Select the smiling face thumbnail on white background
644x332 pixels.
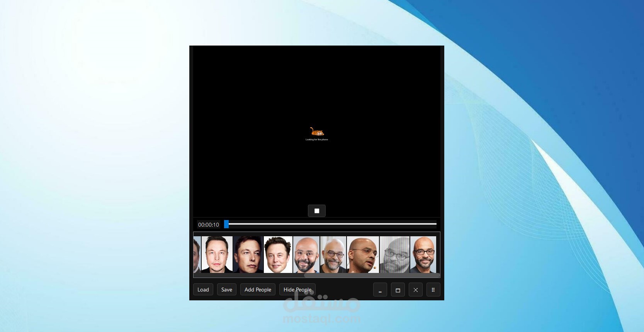[x=278, y=255]
